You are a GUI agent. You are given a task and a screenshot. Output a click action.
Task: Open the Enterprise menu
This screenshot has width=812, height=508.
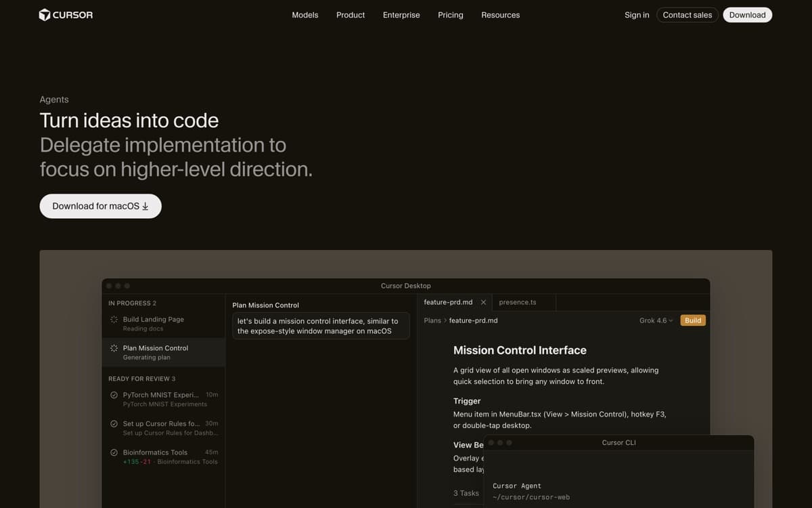click(401, 15)
